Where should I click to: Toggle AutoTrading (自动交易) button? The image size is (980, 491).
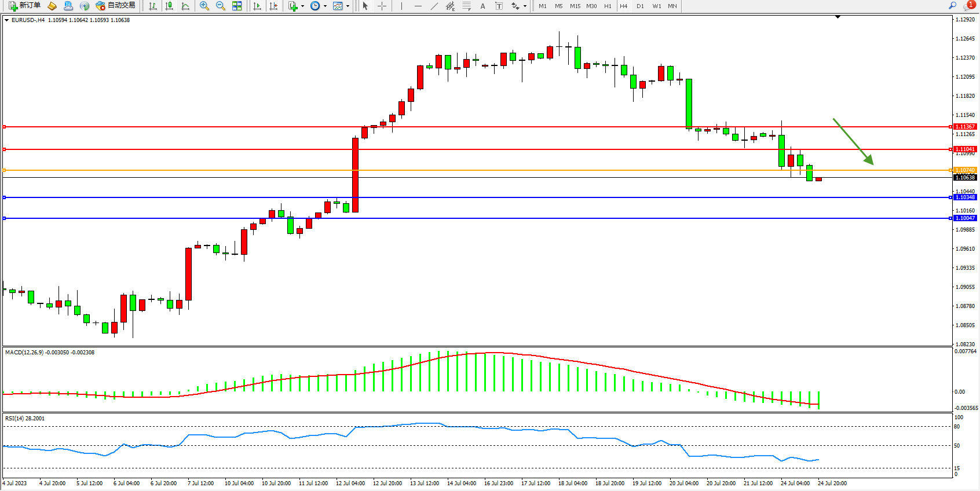click(x=115, y=6)
